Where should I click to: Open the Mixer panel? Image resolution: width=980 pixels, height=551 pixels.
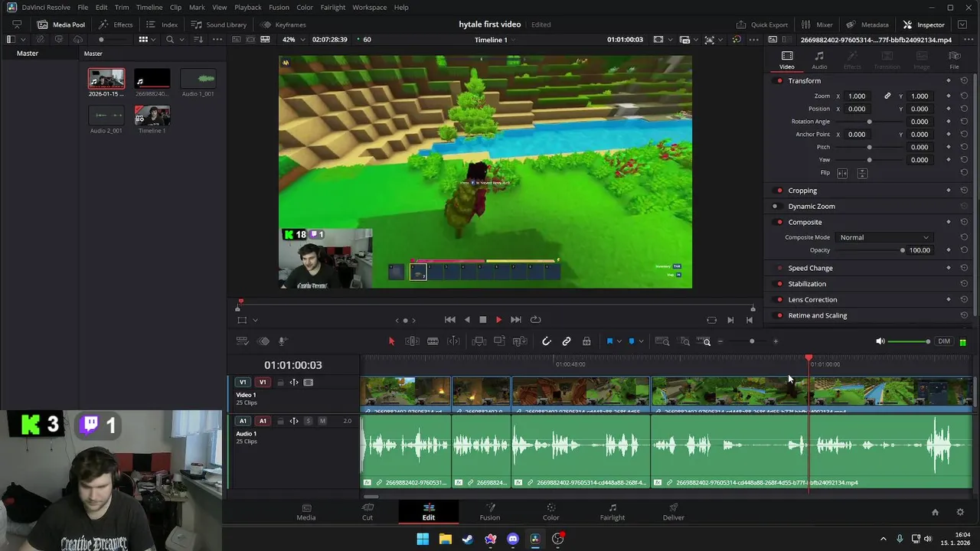click(x=818, y=24)
